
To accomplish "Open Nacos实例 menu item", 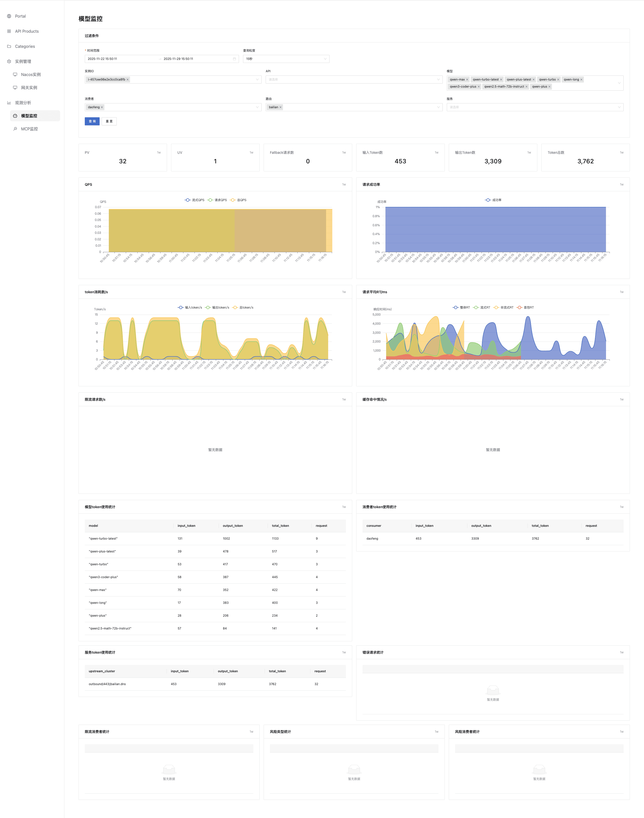I will (30, 75).
